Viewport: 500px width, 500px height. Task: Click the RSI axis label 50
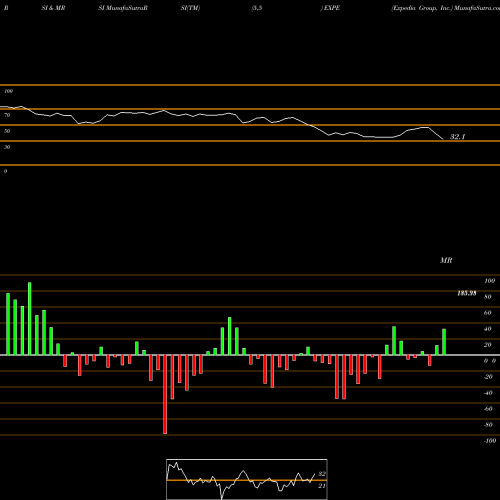7,131
